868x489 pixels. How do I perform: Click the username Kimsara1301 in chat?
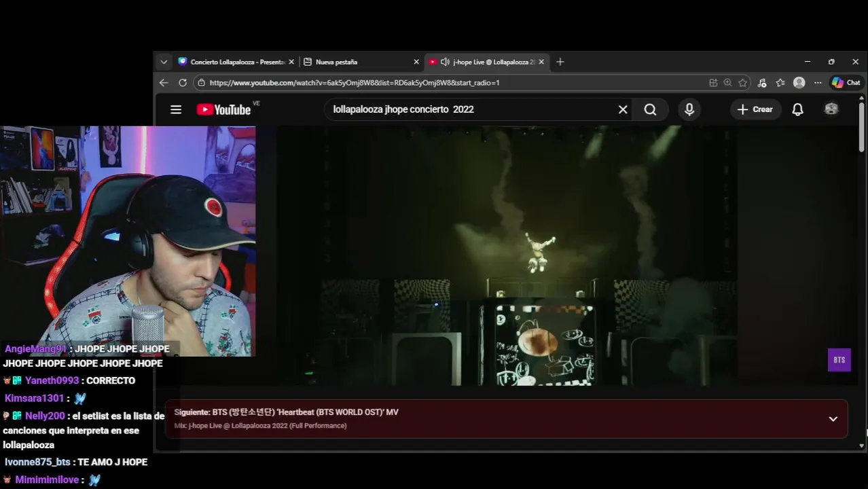pos(34,399)
